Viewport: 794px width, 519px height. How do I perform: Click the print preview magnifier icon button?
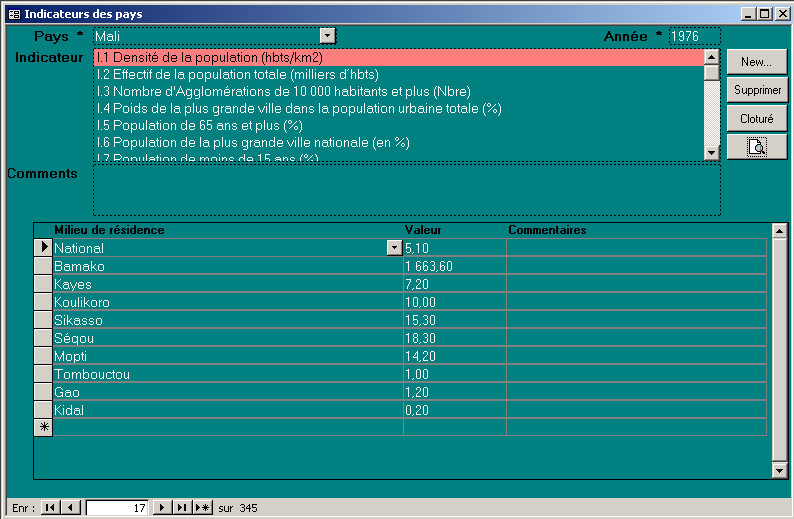[756, 147]
